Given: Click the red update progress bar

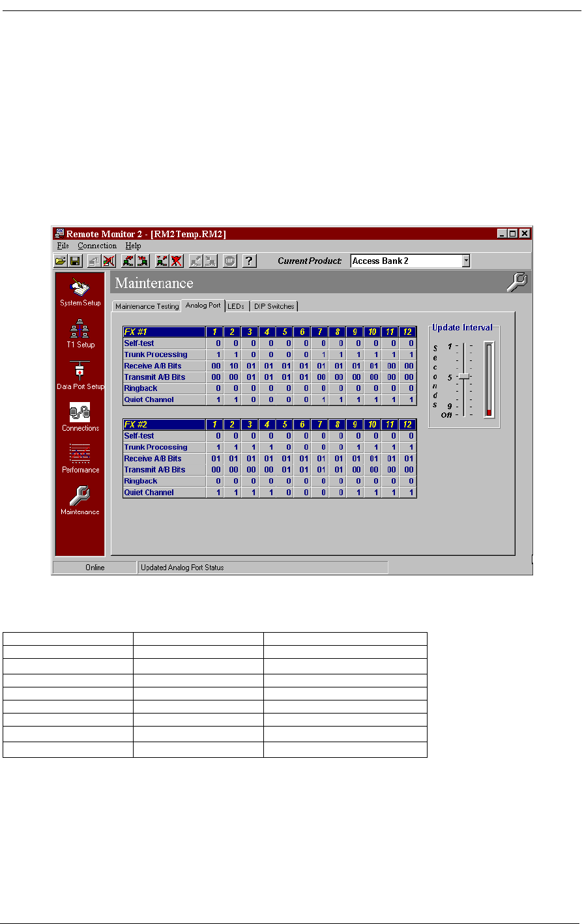Looking at the screenshot, I should 489,379.
